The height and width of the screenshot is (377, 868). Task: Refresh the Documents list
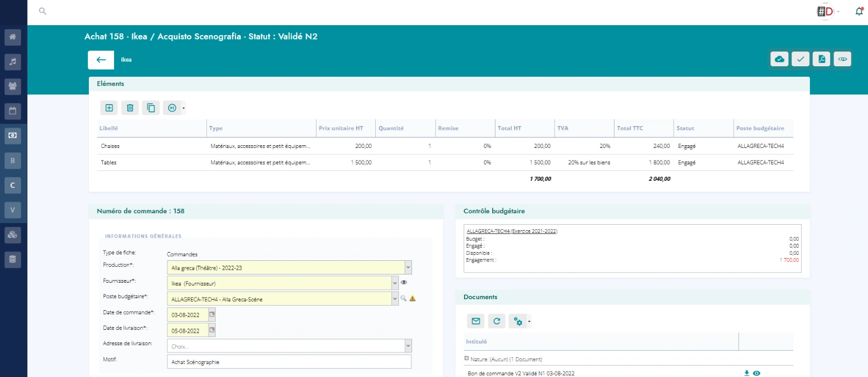point(497,321)
